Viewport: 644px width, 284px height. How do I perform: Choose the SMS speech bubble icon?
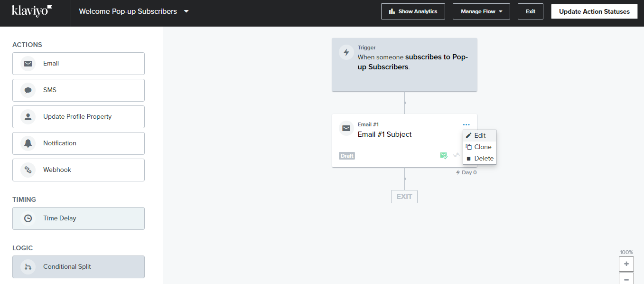pos(28,90)
